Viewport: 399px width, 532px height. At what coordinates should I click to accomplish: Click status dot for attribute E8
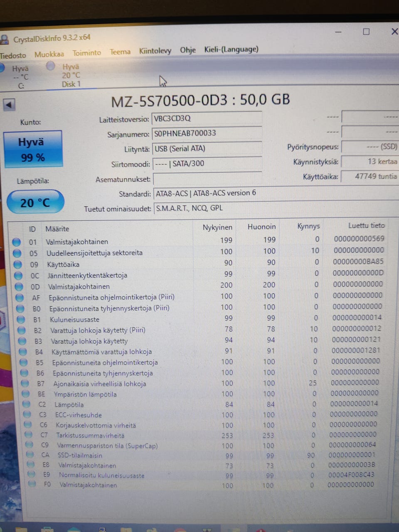31,465
